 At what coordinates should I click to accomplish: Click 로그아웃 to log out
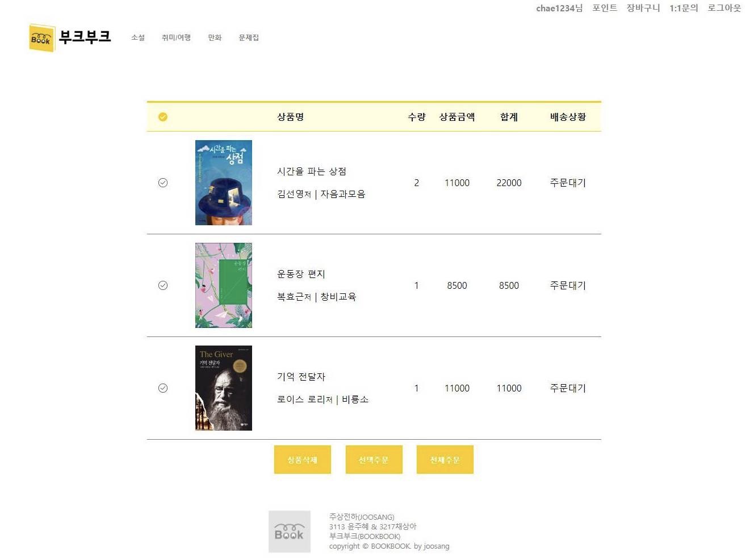[x=724, y=8]
